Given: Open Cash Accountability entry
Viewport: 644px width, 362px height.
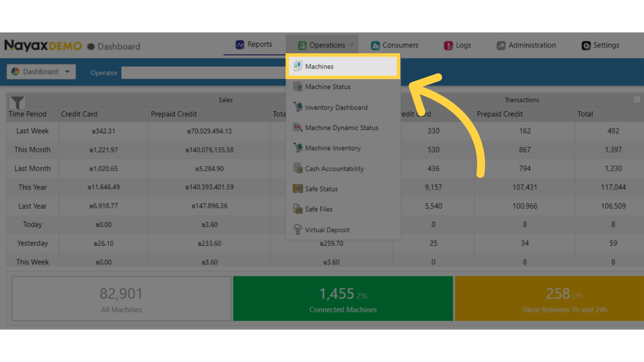Looking at the screenshot, I should 343,169.
